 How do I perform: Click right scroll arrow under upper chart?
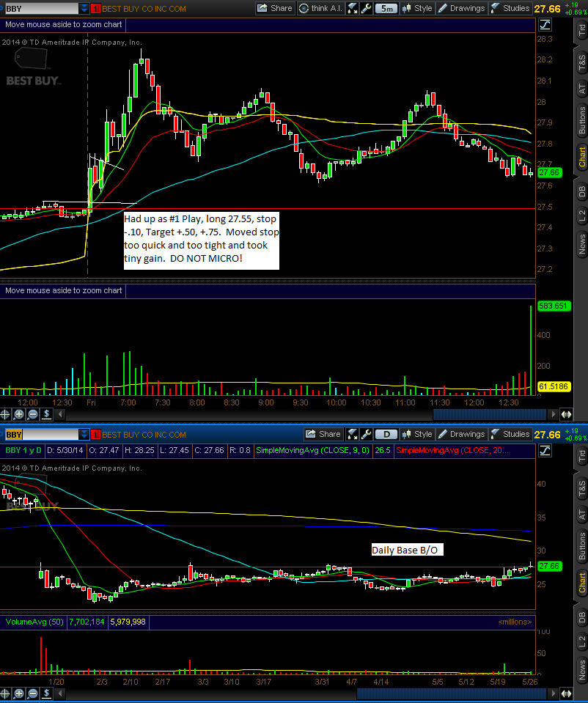tap(554, 414)
